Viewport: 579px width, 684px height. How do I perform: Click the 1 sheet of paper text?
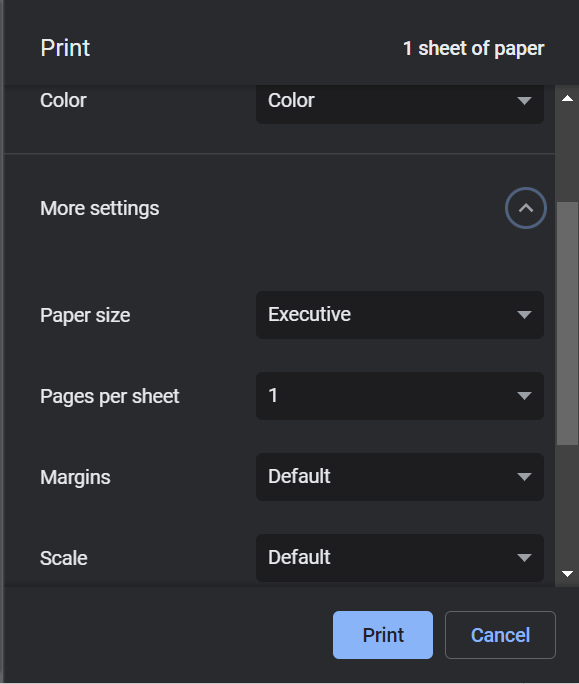[x=473, y=48]
